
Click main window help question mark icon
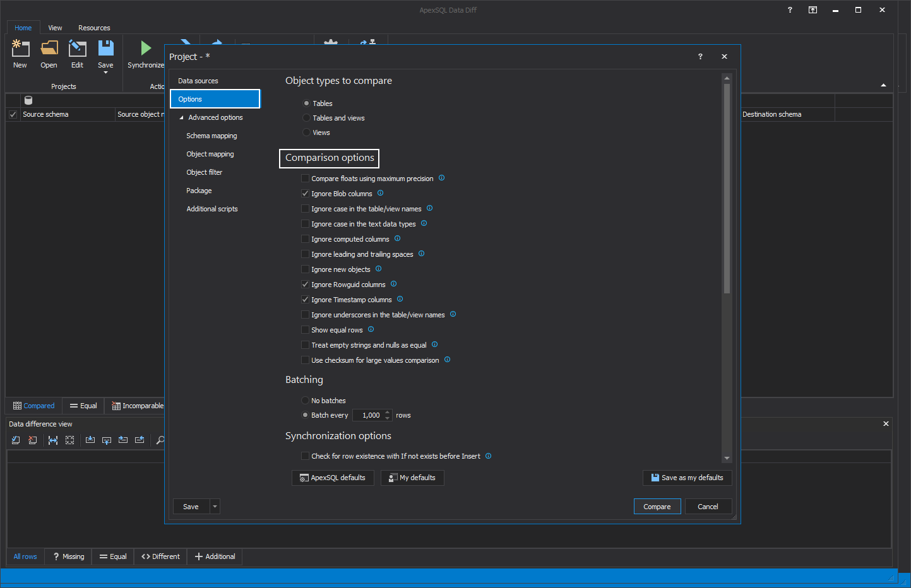click(790, 10)
